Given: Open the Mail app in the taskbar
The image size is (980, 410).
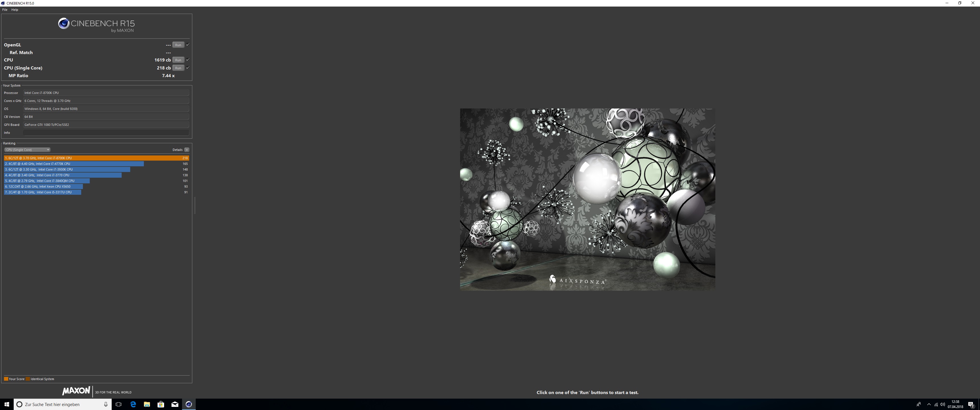Looking at the screenshot, I should 175,404.
